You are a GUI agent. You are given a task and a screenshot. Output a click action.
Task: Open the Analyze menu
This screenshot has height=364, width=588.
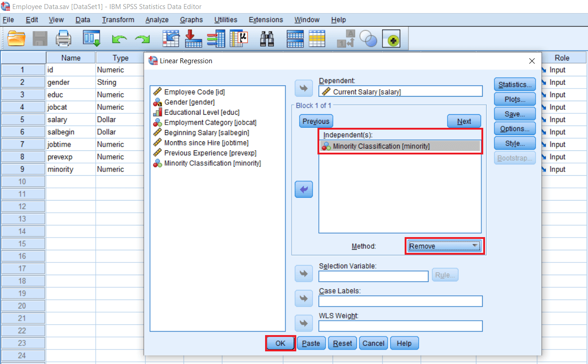pyautogui.click(x=157, y=20)
